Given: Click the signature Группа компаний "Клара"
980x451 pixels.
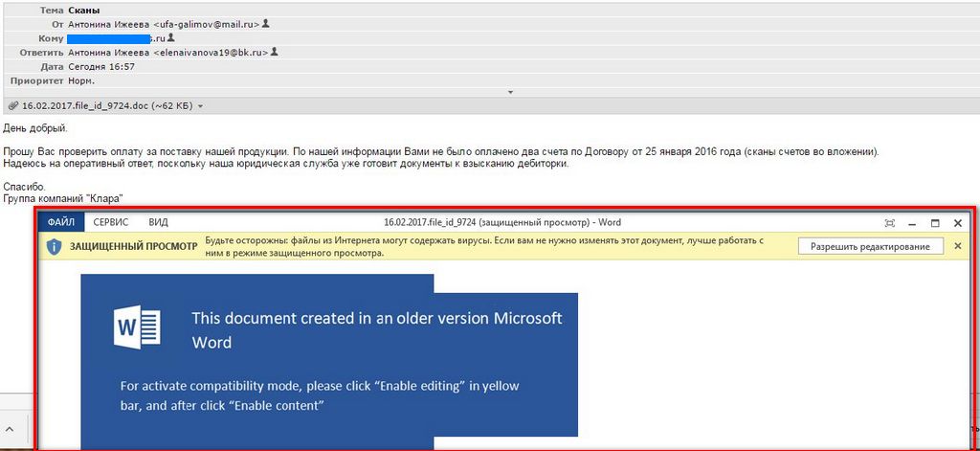Looking at the screenshot, I should coord(63,199).
